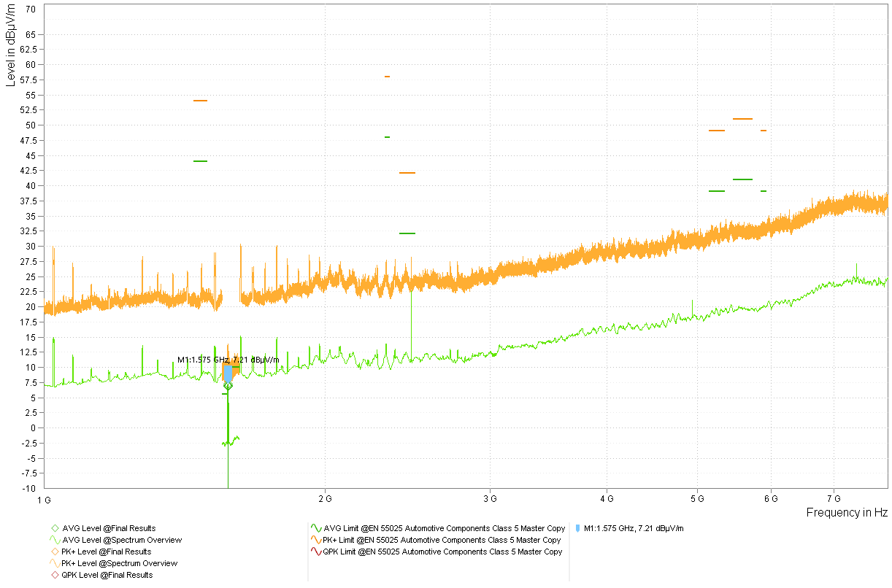Click the PK+ Level Spectrum Overview wave icon
This screenshot has height=588, width=892.
(54, 563)
